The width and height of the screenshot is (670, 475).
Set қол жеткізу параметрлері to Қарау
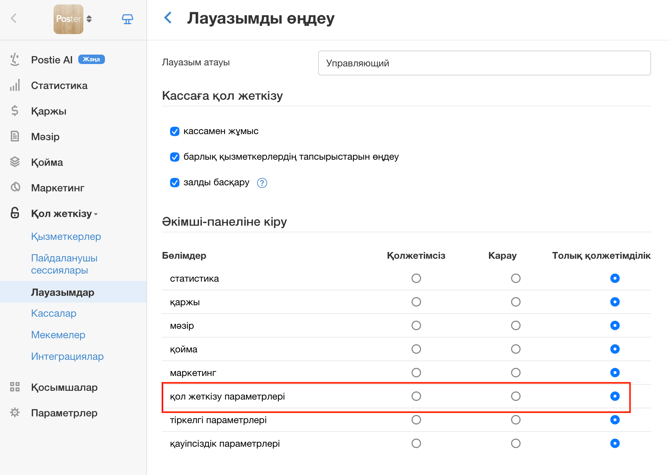[x=516, y=396]
